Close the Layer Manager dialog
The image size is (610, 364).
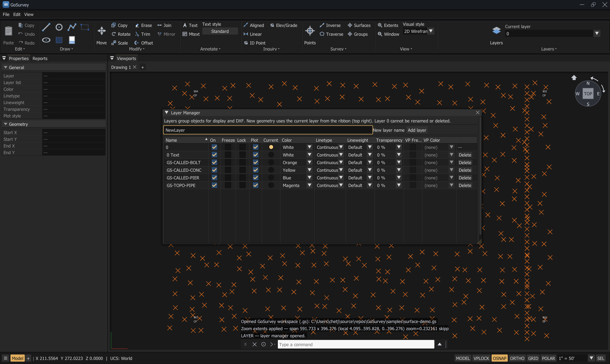coord(477,112)
